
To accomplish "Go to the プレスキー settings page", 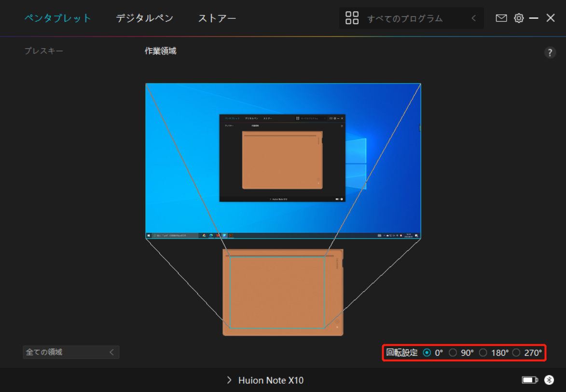I will [x=44, y=51].
